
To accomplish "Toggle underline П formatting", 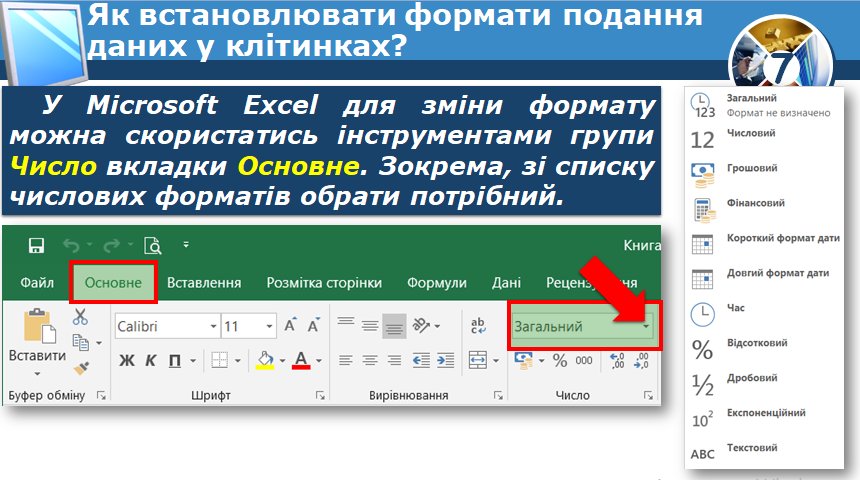I will point(174,360).
